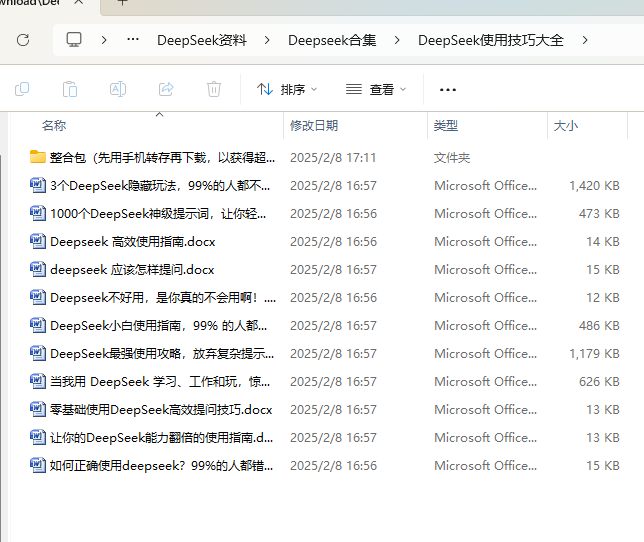Viewport: 644px width, 542px height.
Task: Expand chevron after DeepSeek资料 breadcrumb
Action: [x=267, y=40]
